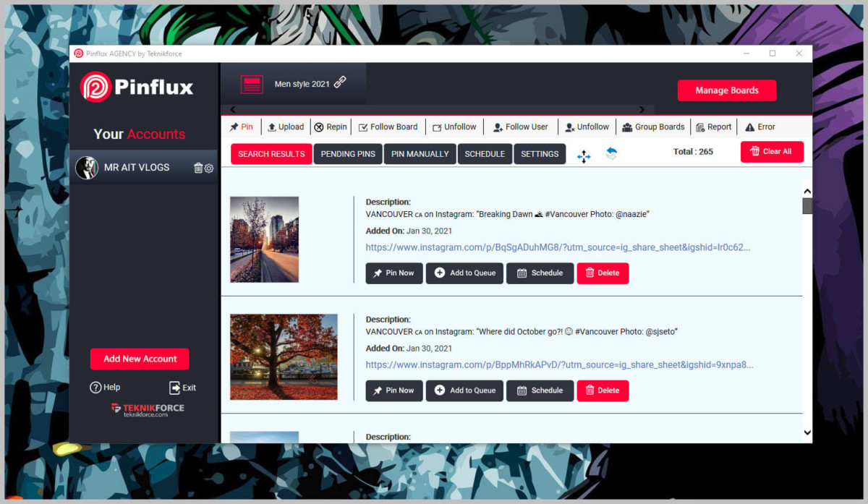868x504 pixels.
Task: Click the blue move arrows icon
Action: point(584,156)
